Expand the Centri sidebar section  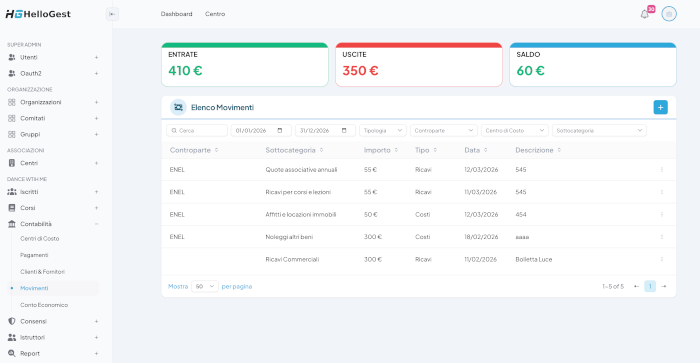pos(96,163)
